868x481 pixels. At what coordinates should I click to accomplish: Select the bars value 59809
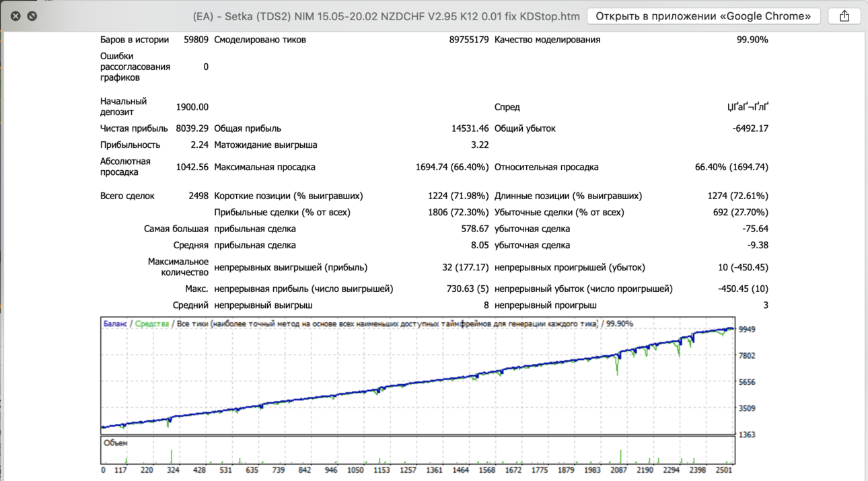pos(196,40)
